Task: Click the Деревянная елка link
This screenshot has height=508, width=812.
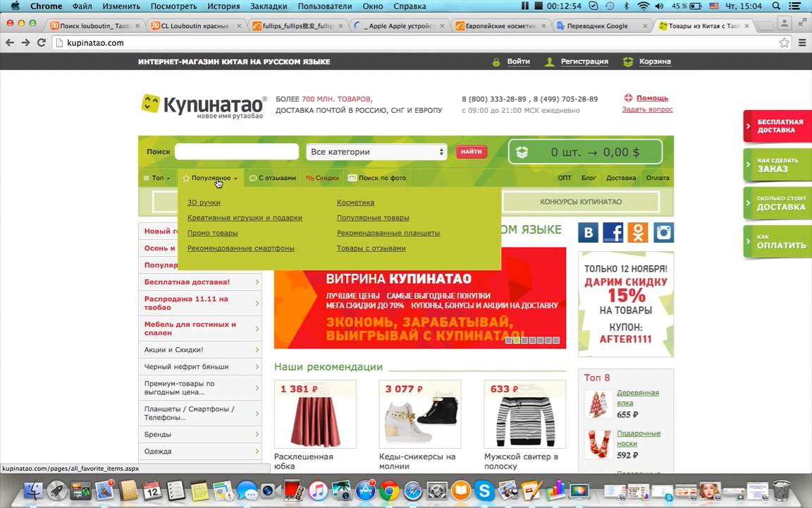Action: (637, 398)
